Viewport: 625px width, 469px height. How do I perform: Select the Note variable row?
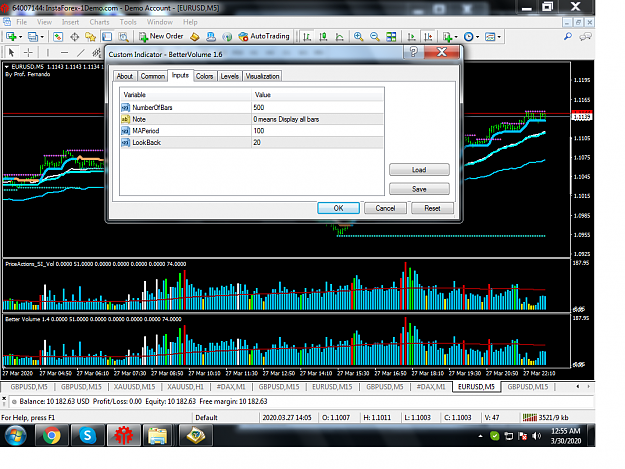tap(252, 119)
